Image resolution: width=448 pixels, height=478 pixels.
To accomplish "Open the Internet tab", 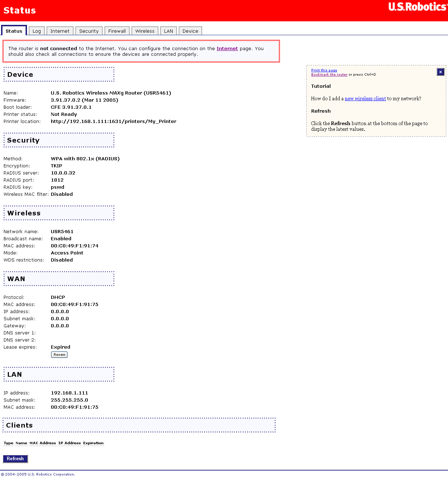I will click(x=60, y=31).
